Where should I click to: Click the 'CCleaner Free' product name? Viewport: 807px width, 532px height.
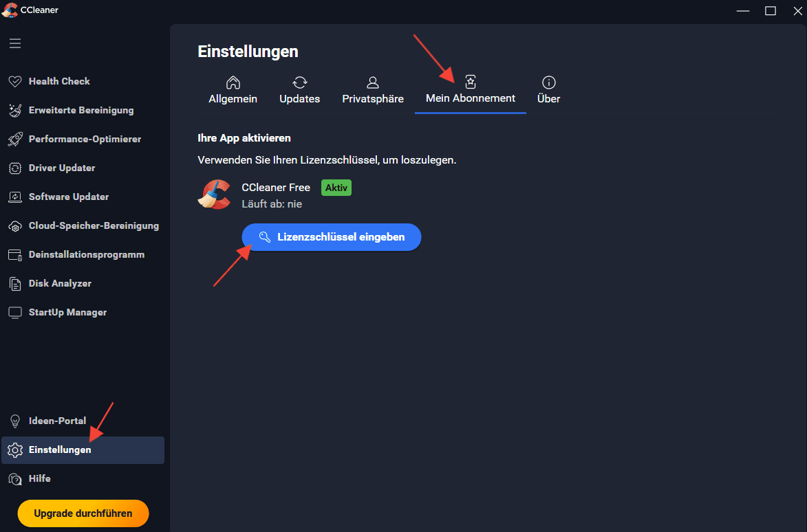tap(276, 188)
